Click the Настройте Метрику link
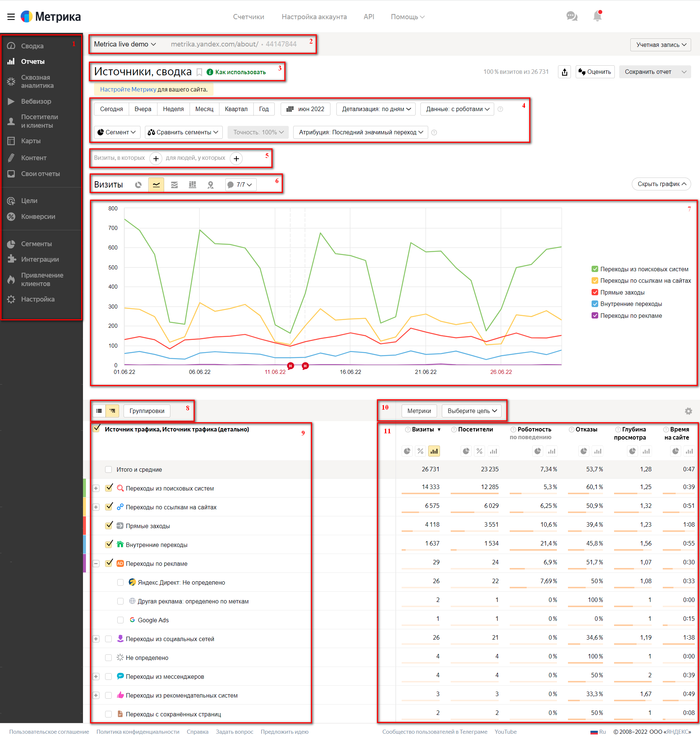 [128, 90]
